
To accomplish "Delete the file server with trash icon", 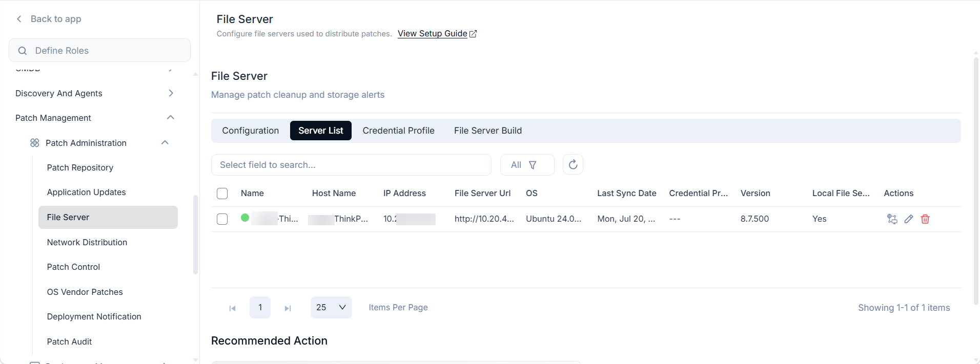I will click(925, 219).
